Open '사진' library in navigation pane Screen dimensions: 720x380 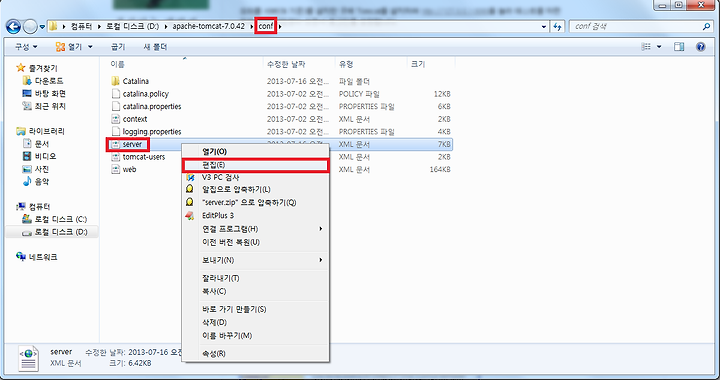pyautogui.click(x=36, y=169)
